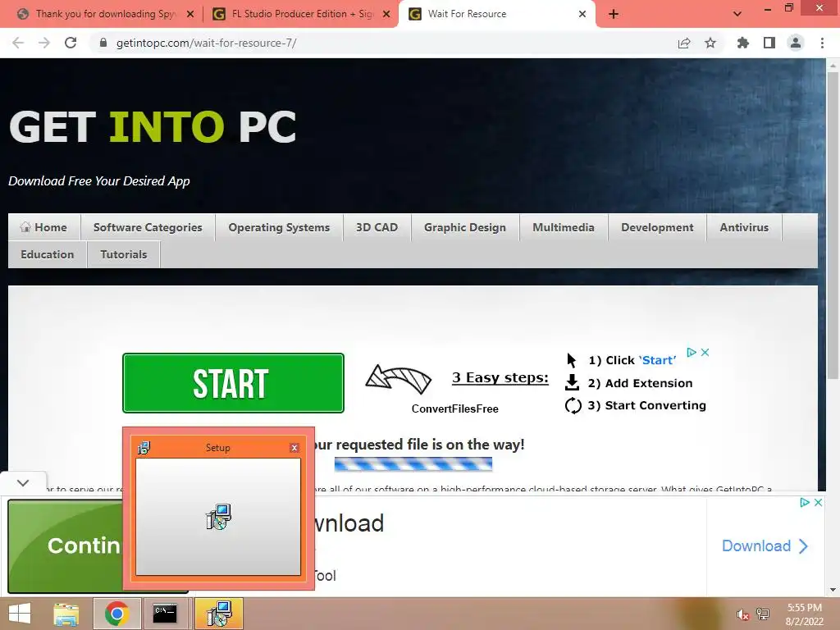Open the Multimedia menu
This screenshot has width=840, height=630.
tap(564, 227)
